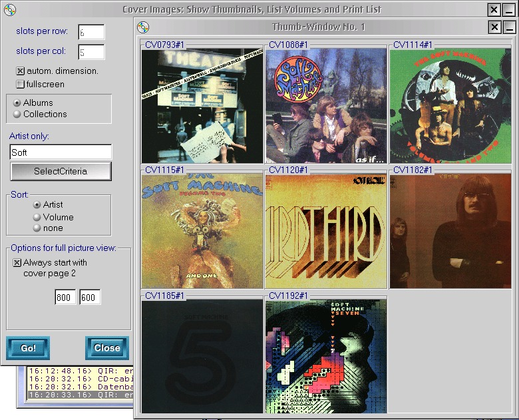Focus the slots per col field

tap(91, 52)
